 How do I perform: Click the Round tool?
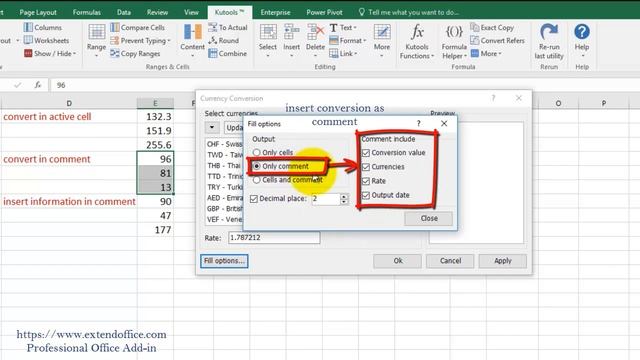tap(223, 40)
